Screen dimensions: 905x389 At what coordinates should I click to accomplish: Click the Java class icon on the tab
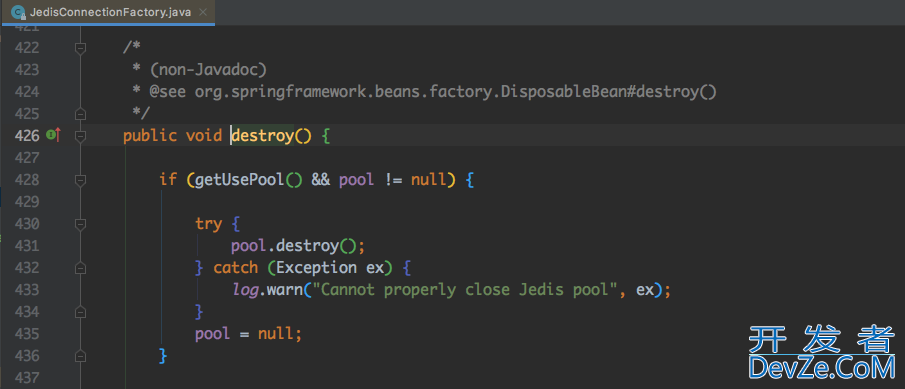click(18, 12)
